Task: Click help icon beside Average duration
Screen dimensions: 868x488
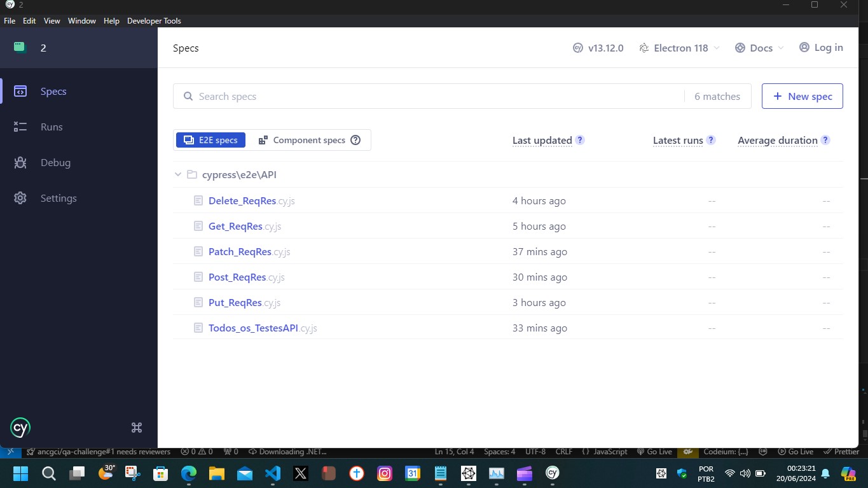Action: 825,140
